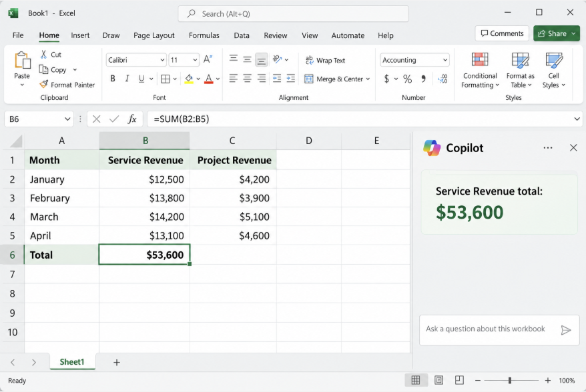The height and width of the screenshot is (392, 586).
Task: Apply percent style
Action: tap(407, 79)
